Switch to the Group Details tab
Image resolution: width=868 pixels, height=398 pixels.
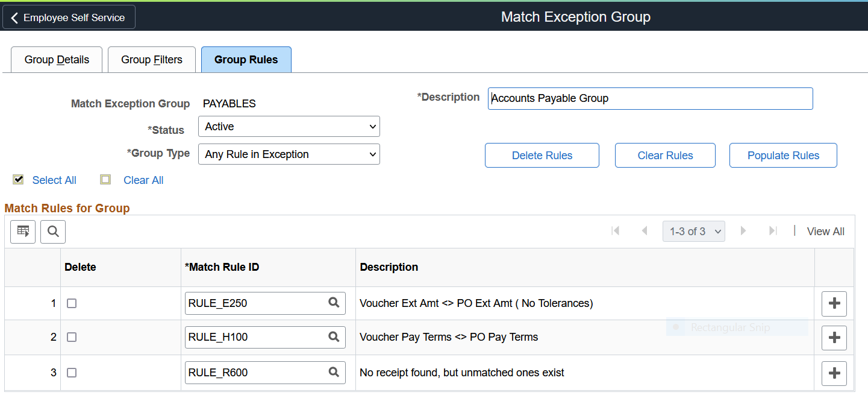[x=57, y=60]
